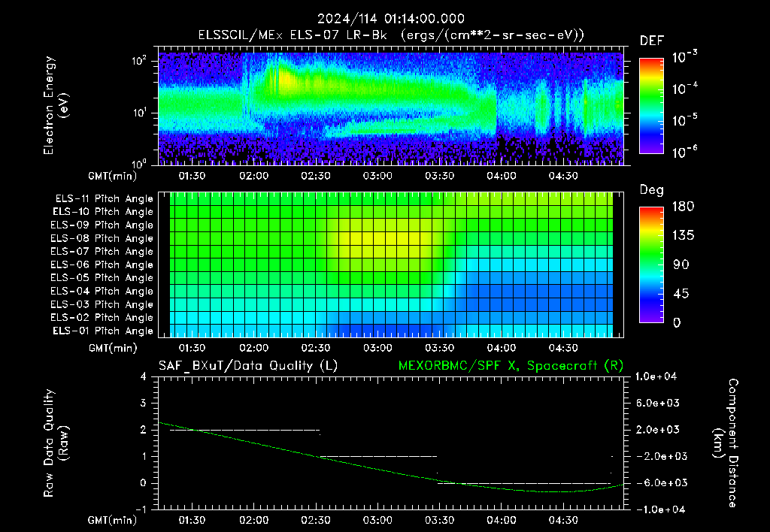
Task: Click the 10^2 tick on the energy axis
Action: 139,61
